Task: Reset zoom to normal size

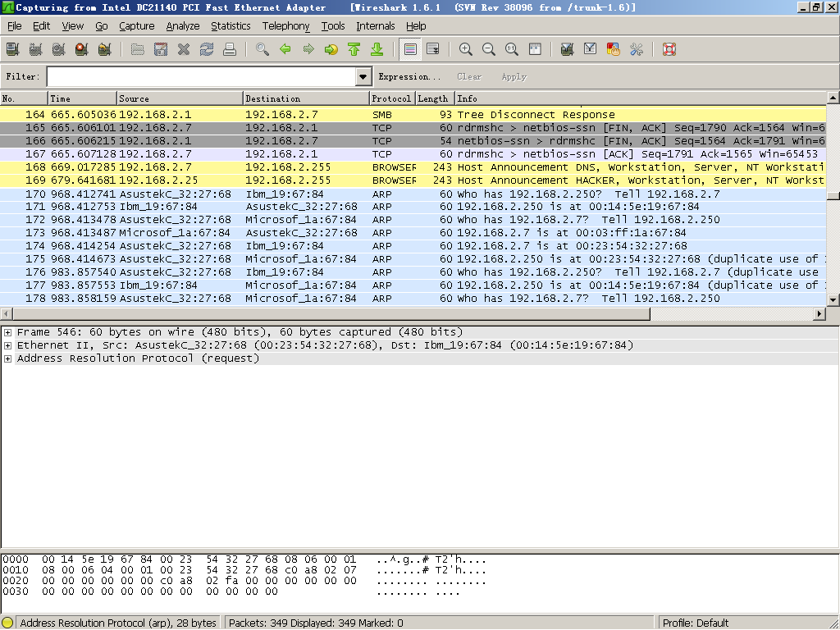Action: click(512, 49)
